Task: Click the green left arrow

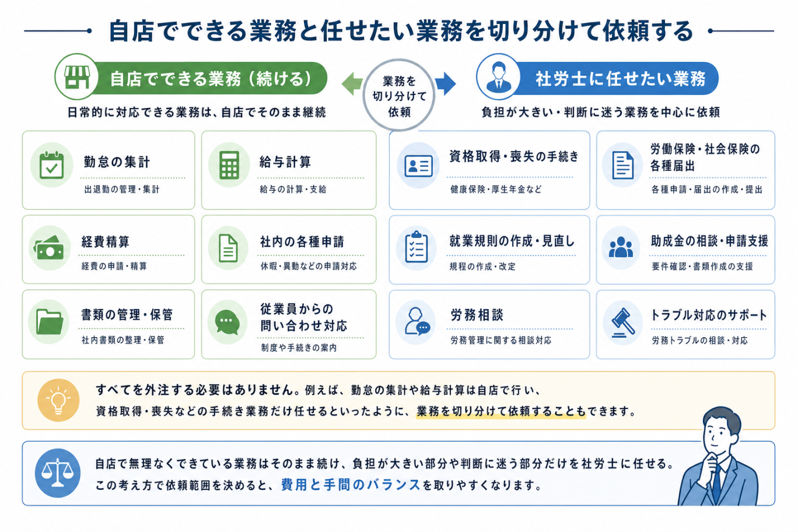Action: 352,83
